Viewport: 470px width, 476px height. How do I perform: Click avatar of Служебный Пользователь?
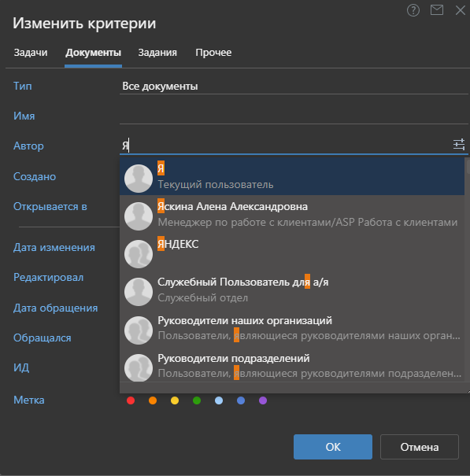139,291
